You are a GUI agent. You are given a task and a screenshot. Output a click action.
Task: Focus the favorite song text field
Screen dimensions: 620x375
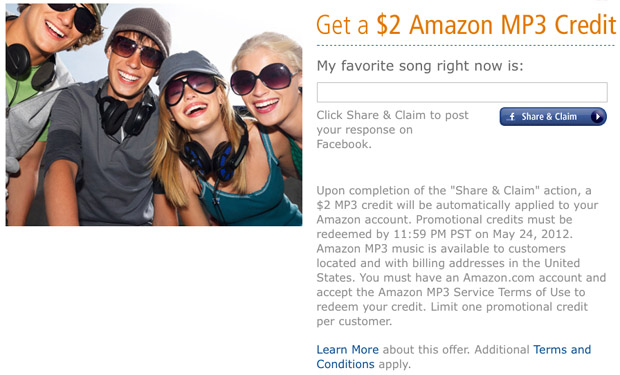click(x=462, y=92)
